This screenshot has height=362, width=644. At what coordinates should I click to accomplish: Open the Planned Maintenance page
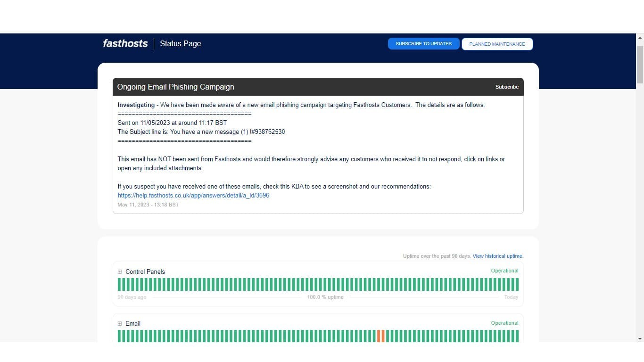497,44
